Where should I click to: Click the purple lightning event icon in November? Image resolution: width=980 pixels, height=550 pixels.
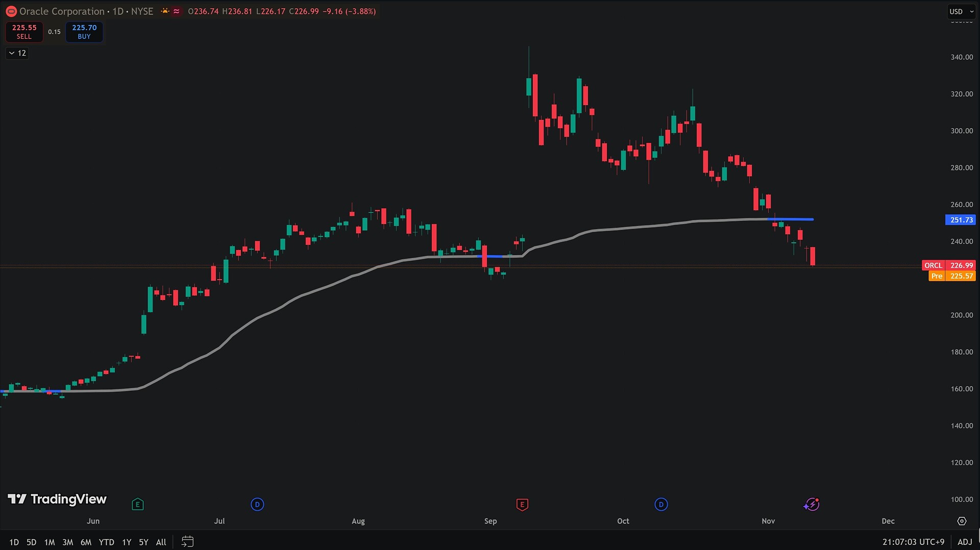click(x=812, y=505)
